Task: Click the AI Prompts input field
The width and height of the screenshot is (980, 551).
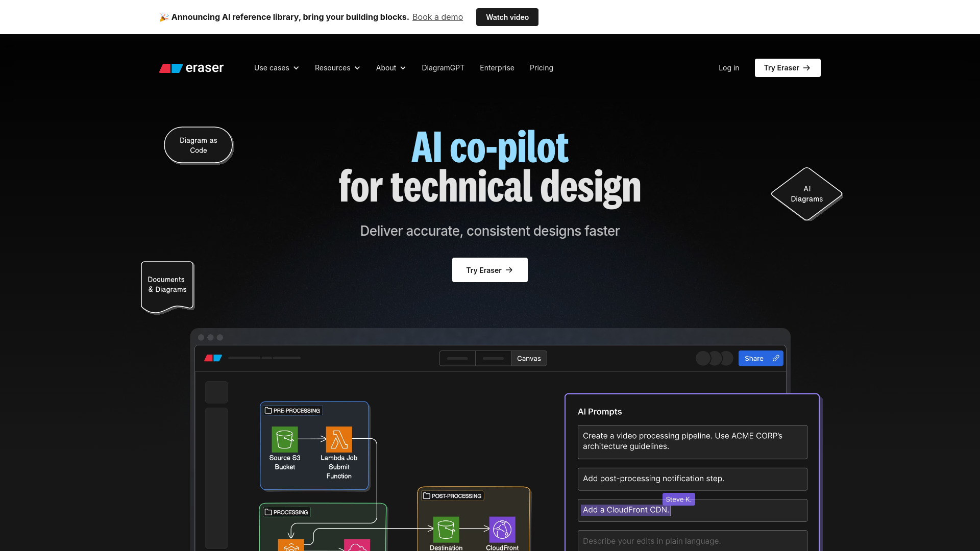Action: pyautogui.click(x=692, y=541)
